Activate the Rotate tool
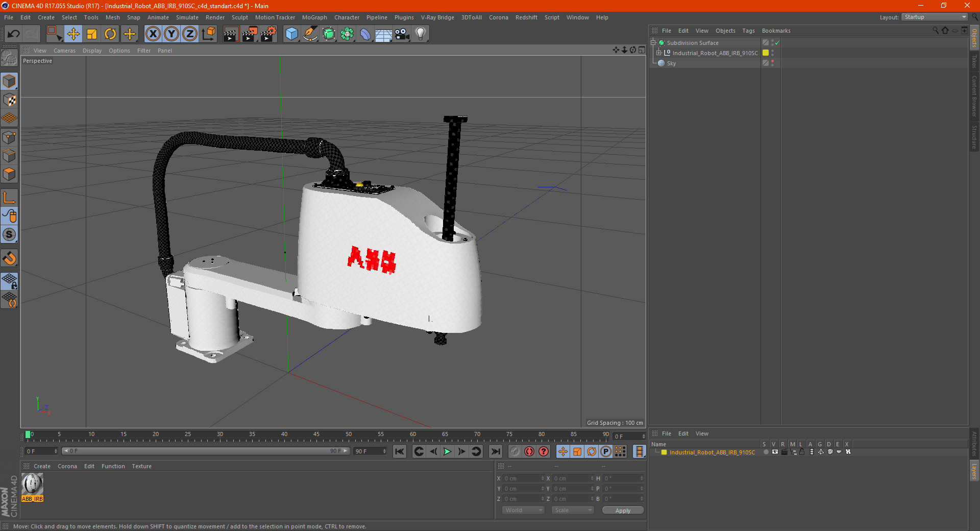 110,34
